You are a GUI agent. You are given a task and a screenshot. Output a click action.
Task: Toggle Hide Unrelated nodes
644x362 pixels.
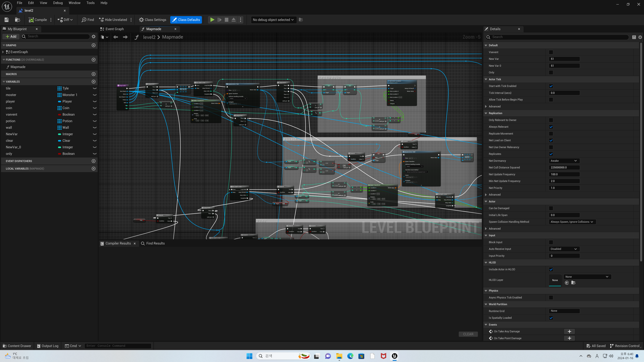click(x=113, y=20)
